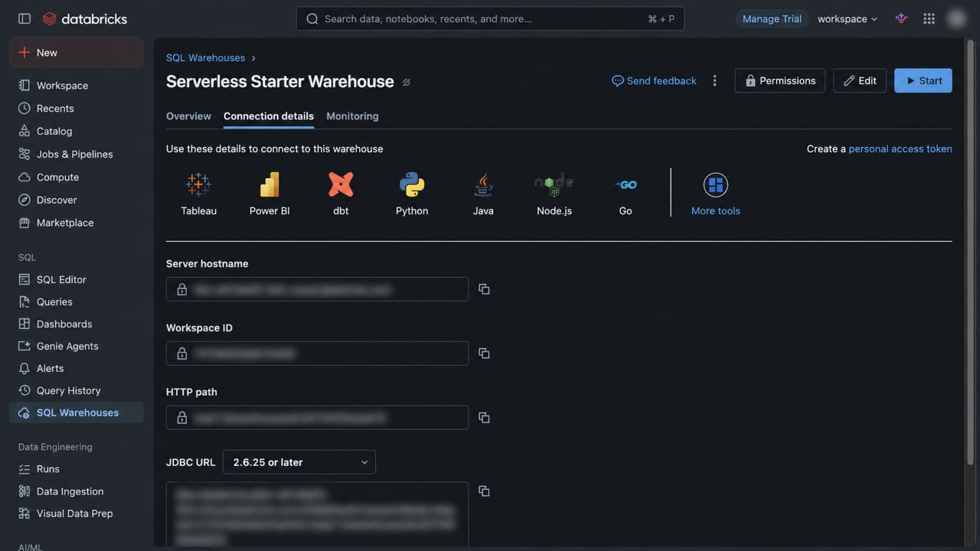The image size is (980, 551).
Task: Go to SQL Warehouses breadcrumb
Action: click(x=205, y=58)
